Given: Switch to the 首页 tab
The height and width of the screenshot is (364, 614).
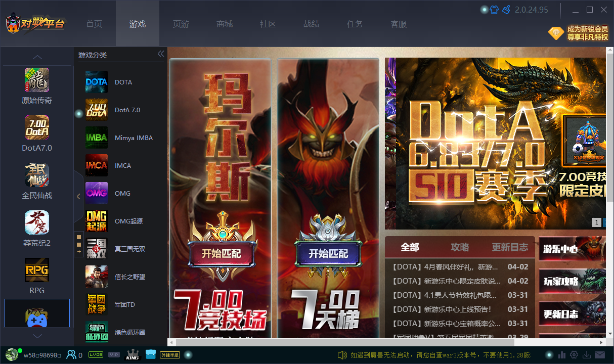Looking at the screenshot, I should (x=94, y=24).
